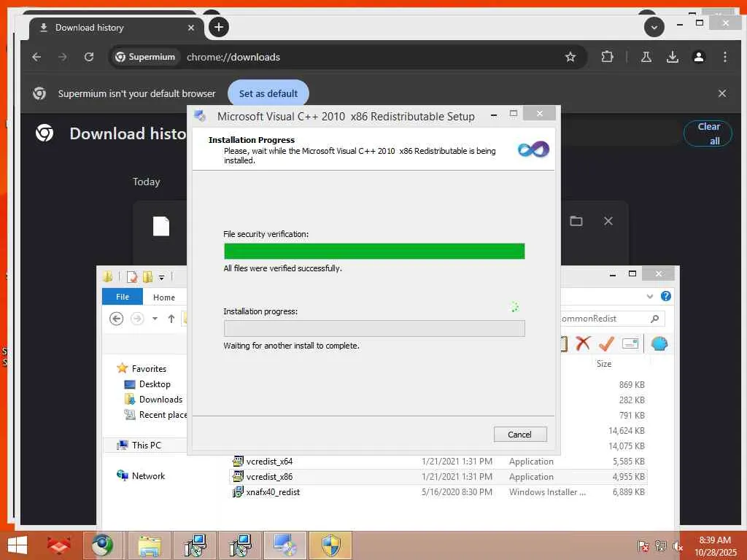Click Cancel in Visual C++ setup dialog
The width and height of the screenshot is (747, 560).
click(x=519, y=435)
